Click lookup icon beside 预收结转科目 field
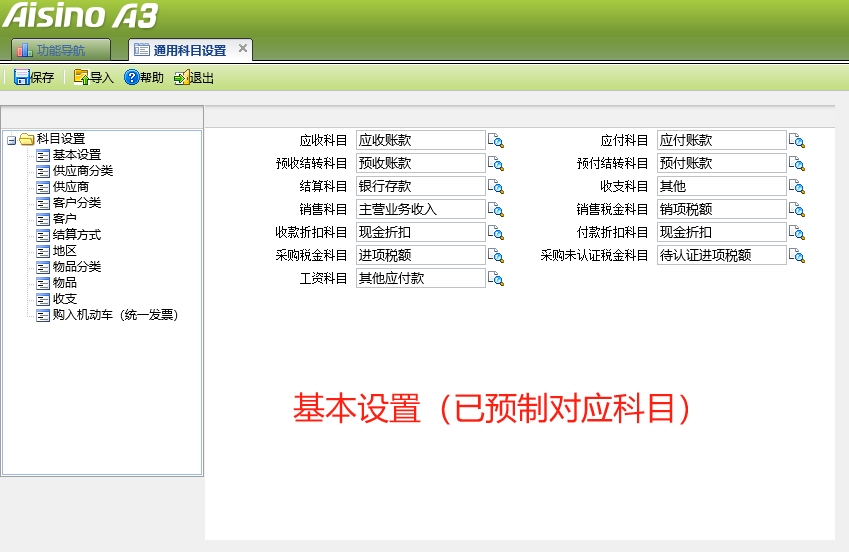Image resolution: width=849 pixels, height=552 pixels. point(496,163)
